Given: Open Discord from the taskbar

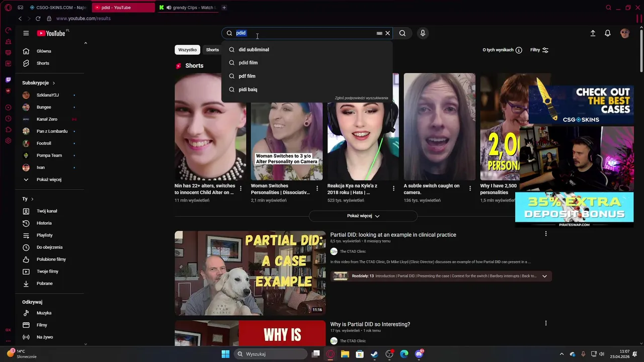Looking at the screenshot, I should click(x=419, y=354).
